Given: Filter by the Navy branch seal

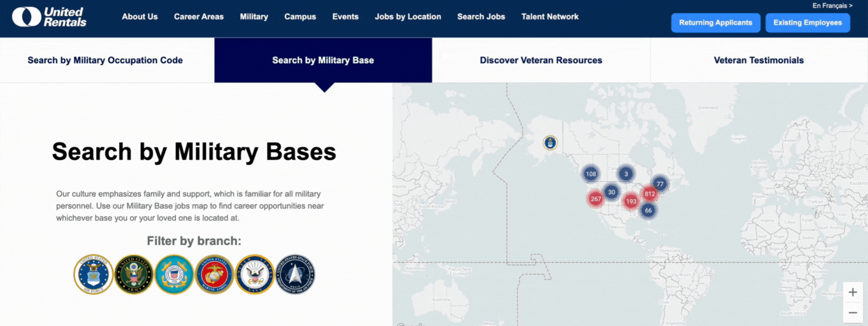Looking at the screenshot, I should [254, 275].
